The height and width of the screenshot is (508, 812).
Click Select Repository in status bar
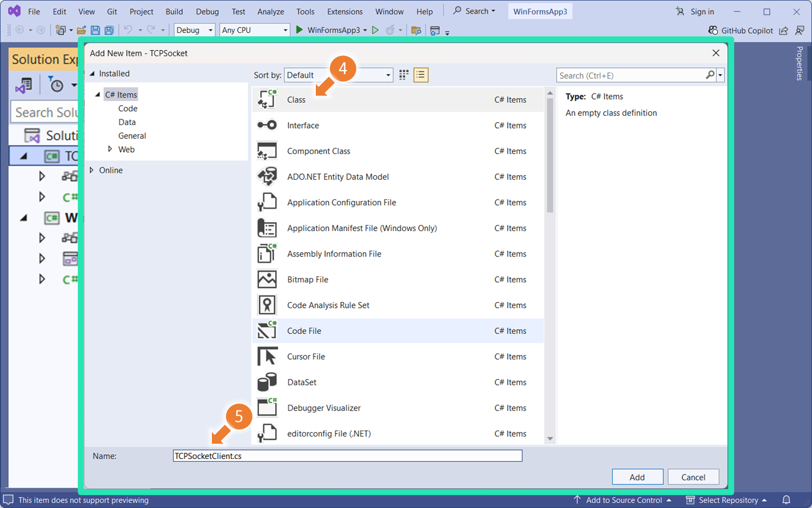tap(727, 500)
